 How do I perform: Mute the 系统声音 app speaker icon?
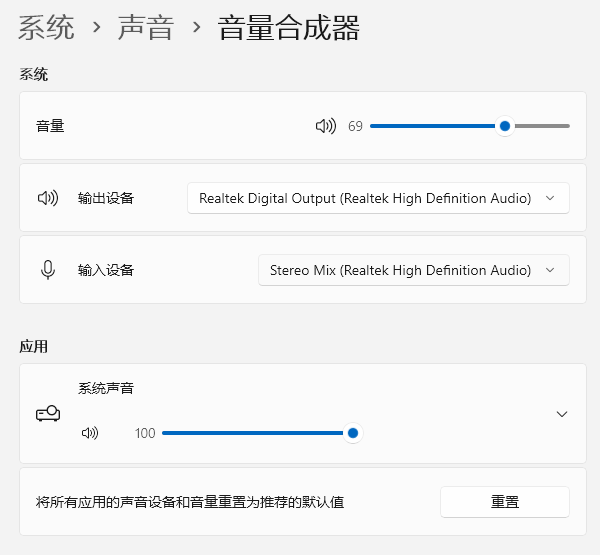[90, 433]
